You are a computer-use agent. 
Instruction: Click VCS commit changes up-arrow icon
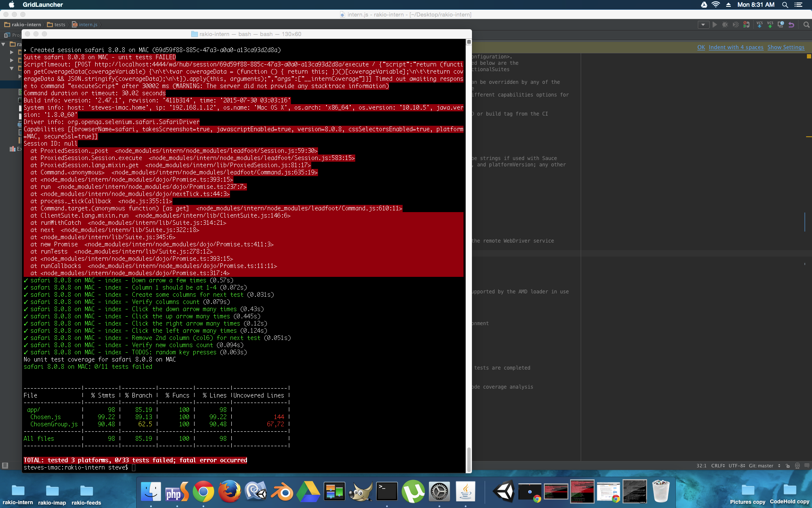[770, 25]
